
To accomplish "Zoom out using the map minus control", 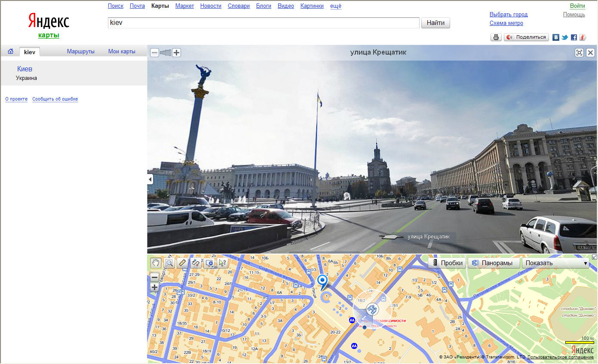I will [x=154, y=277].
